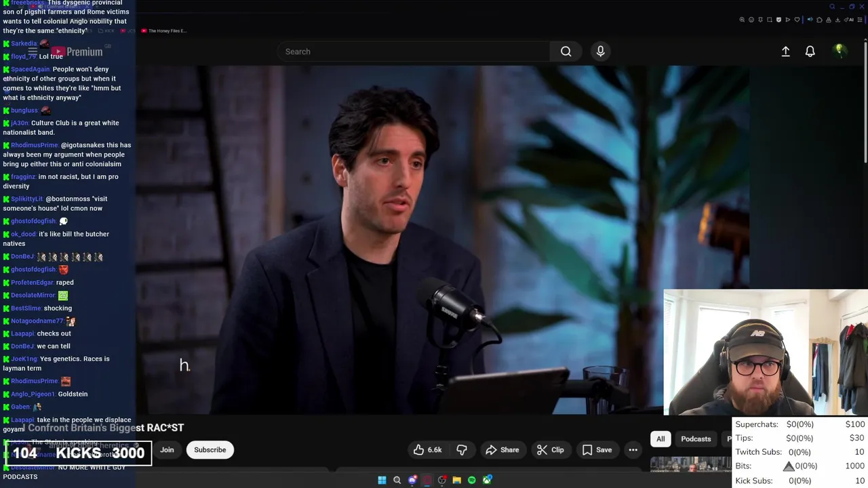Open the browser AI assistant icon
This screenshot has width=868, height=488.
click(x=848, y=20)
